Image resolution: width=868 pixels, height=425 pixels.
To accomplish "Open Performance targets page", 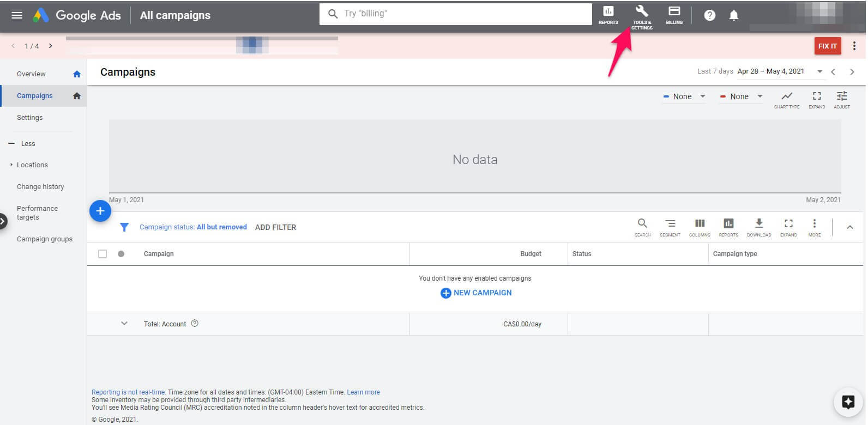I will [37, 212].
